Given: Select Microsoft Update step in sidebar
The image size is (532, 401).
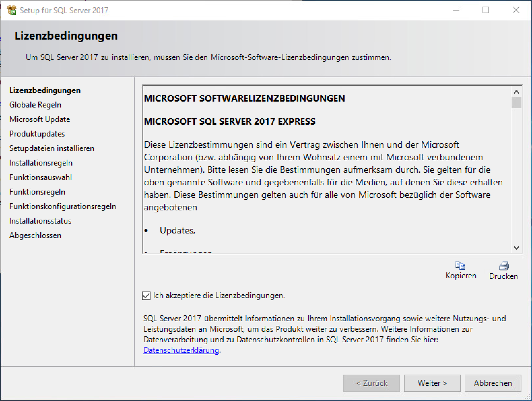Looking at the screenshot, I should 40,119.
